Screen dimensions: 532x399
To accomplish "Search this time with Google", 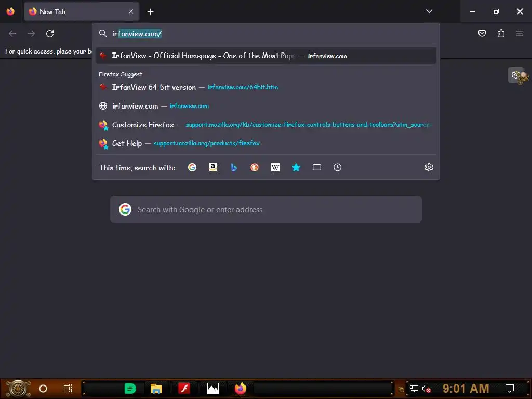I will pyautogui.click(x=192, y=167).
